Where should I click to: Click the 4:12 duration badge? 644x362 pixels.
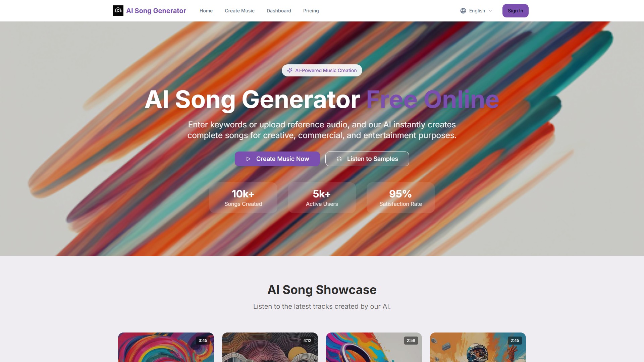(x=307, y=340)
